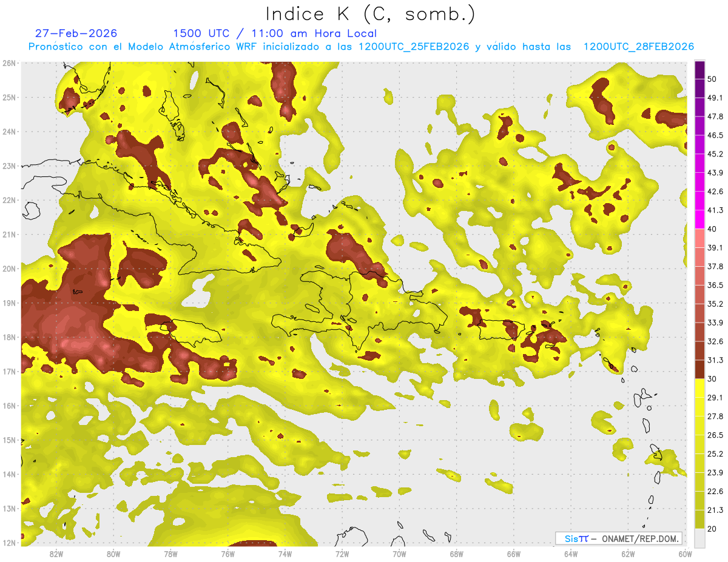Click the "22N" latitude label
This screenshot has height=562, width=728.
tap(9, 200)
